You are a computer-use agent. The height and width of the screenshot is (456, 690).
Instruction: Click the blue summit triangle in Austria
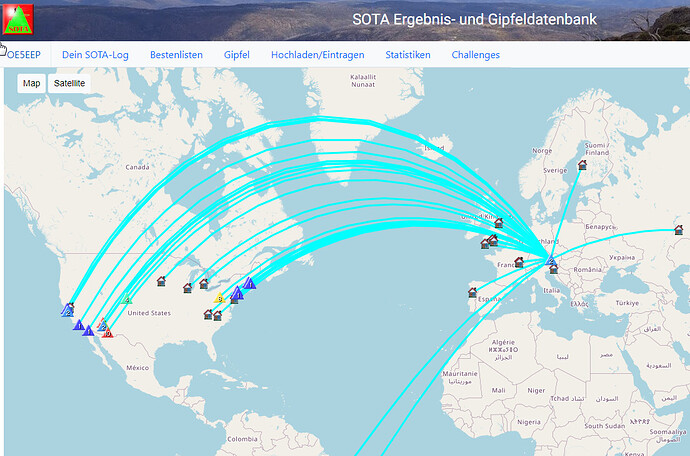[551, 260]
